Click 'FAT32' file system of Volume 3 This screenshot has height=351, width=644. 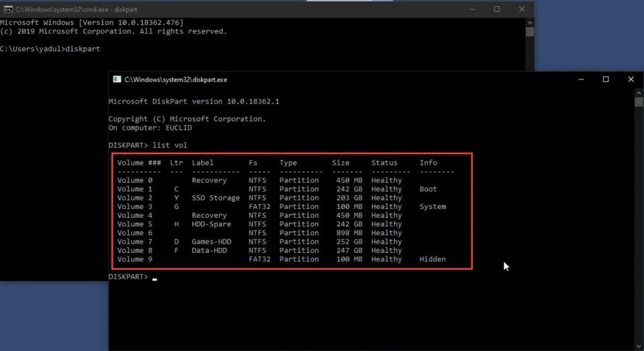coord(260,207)
